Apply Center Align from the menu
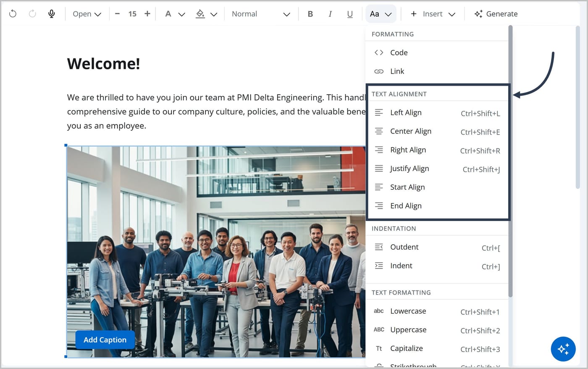The width and height of the screenshot is (588, 369). click(437, 132)
